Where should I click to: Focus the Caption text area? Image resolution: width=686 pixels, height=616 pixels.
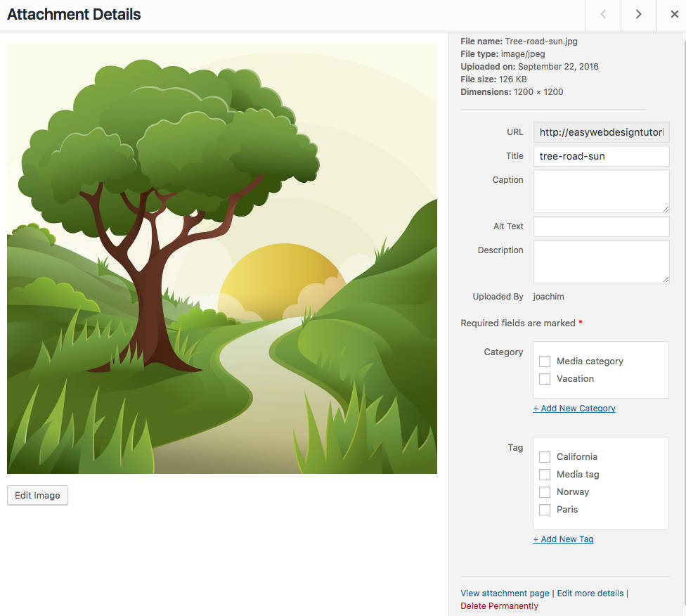point(601,191)
